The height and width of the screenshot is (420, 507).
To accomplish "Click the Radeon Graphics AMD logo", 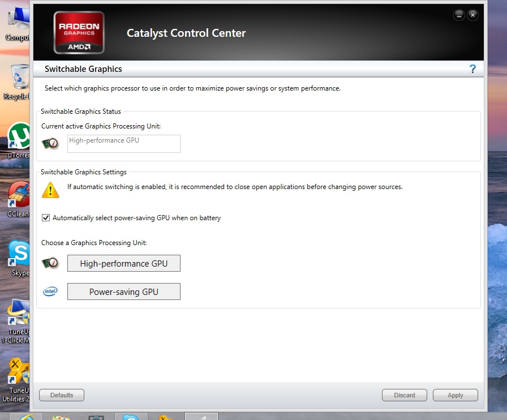I will pyautogui.click(x=79, y=32).
